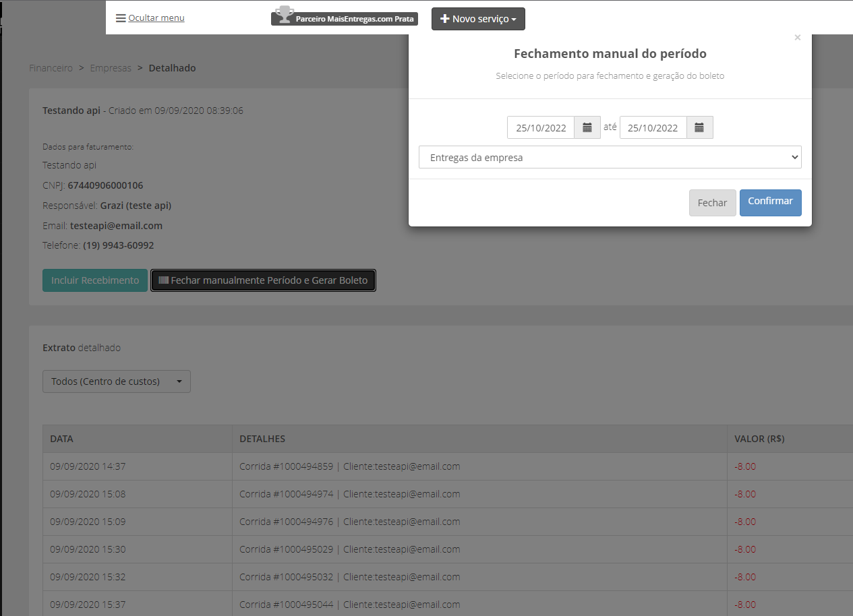Click the Incluir Recebimento button
The height and width of the screenshot is (616, 853).
point(95,280)
